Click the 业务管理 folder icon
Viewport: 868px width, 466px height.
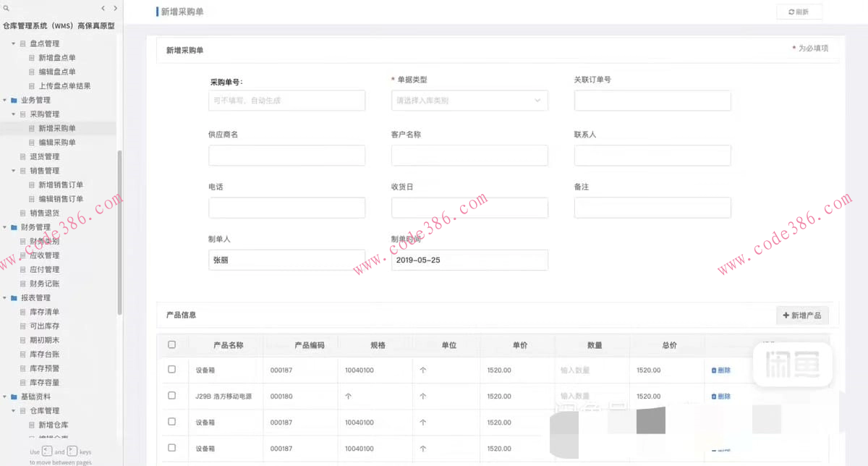click(14, 100)
